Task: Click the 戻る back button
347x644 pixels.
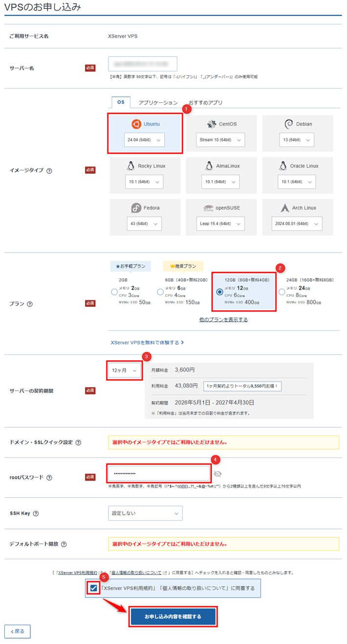Action: pos(18,631)
